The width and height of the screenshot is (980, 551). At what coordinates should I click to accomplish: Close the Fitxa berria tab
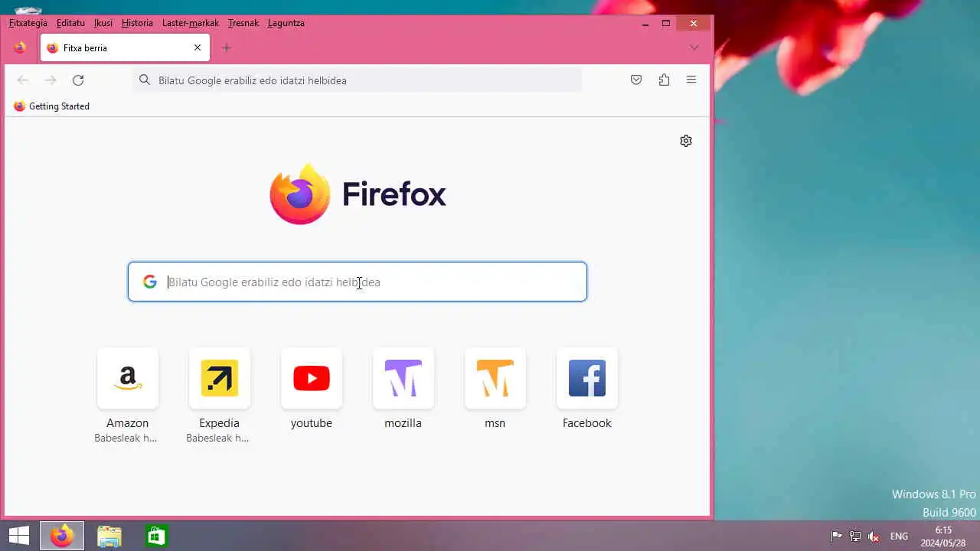pos(198,47)
